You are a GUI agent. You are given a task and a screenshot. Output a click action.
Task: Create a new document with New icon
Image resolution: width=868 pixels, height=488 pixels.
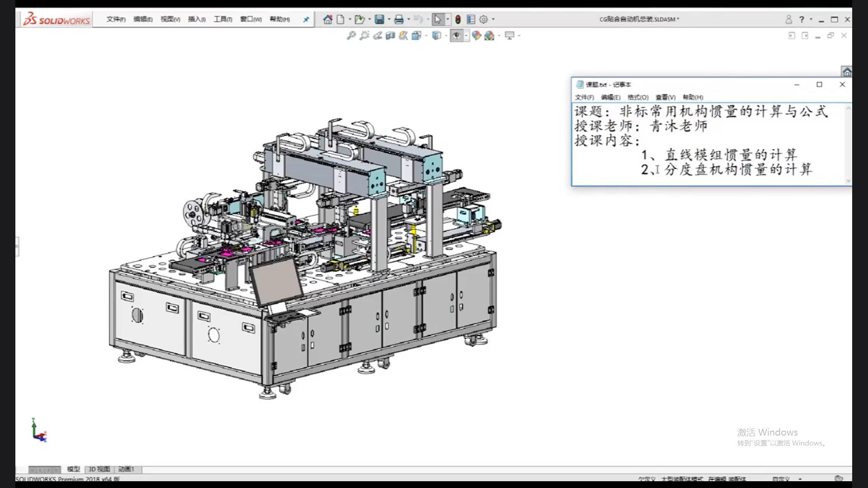click(x=340, y=19)
